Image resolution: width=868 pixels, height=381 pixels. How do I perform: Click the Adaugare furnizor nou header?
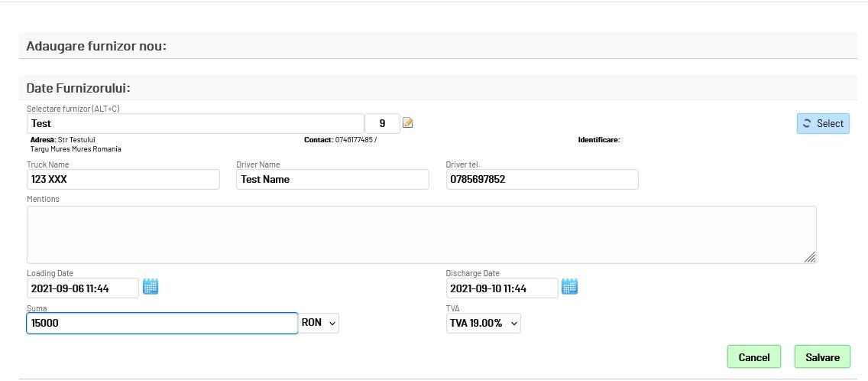[x=96, y=46]
